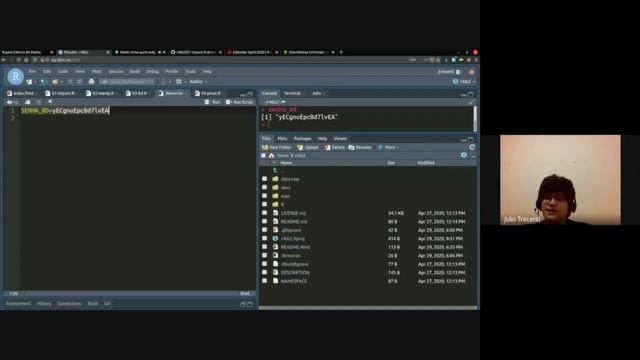Viewport: 640px width, 360px height.
Task: Click the Save document icon in editor toolbar
Action: (x=28, y=102)
